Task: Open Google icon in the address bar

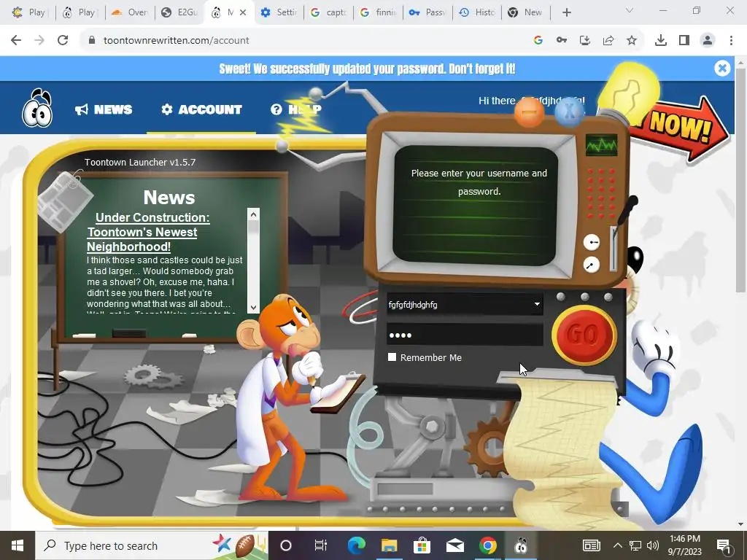Action: tap(538, 41)
